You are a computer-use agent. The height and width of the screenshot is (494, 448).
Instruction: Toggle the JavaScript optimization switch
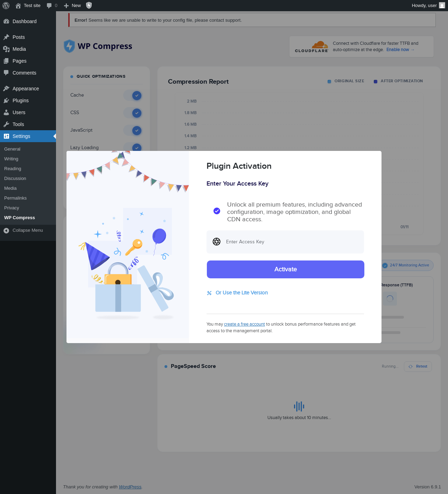pyautogui.click(x=133, y=130)
